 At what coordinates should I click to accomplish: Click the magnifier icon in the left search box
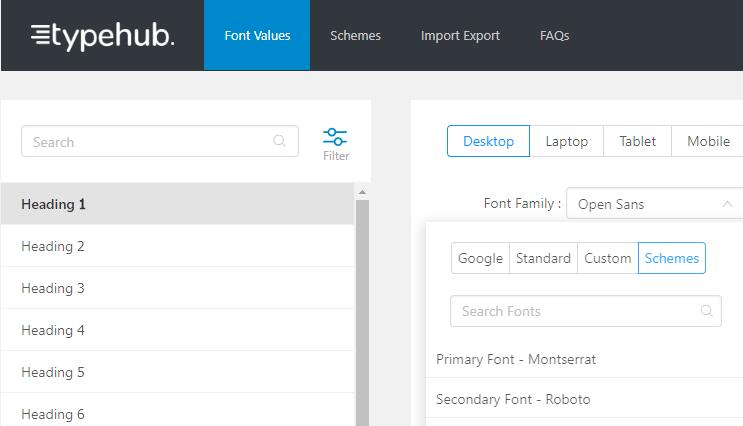[x=280, y=142]
